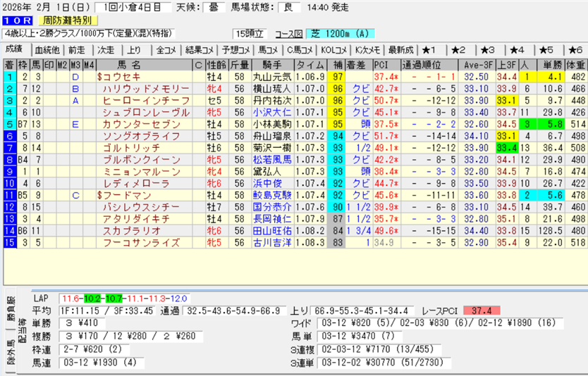Select the 1st place finish number cell
This screenshot has width=588, height=376.
click(x=9, y=77)
